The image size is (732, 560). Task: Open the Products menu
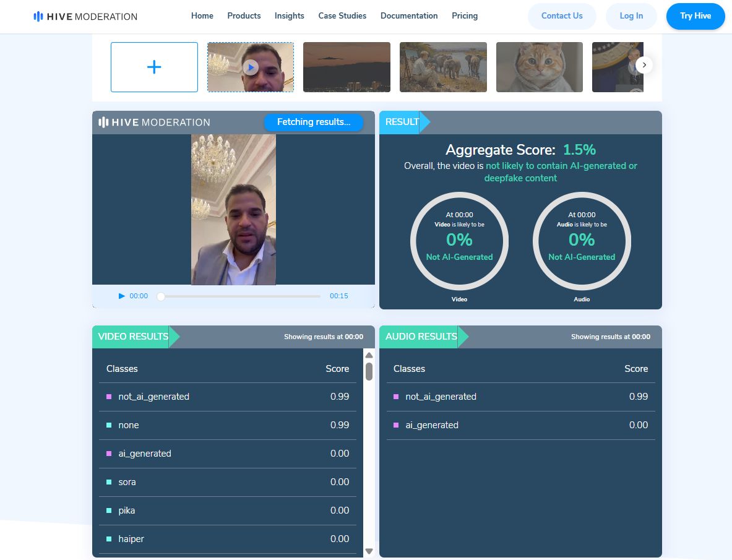(x=244, y=16)
